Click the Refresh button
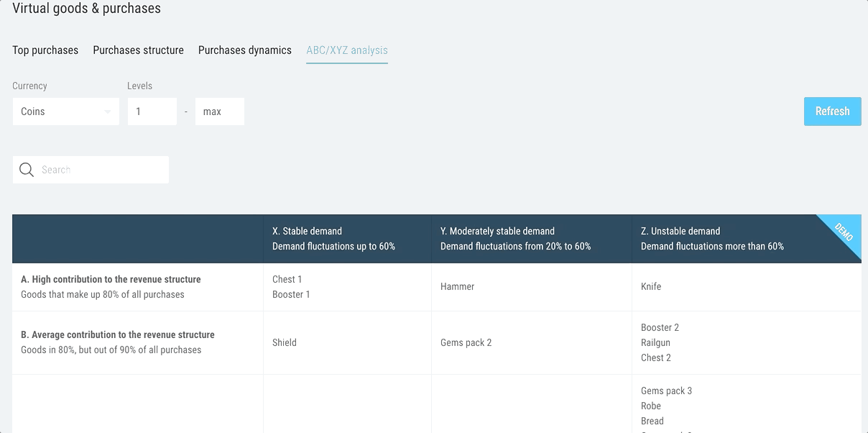 click(832, 111)
